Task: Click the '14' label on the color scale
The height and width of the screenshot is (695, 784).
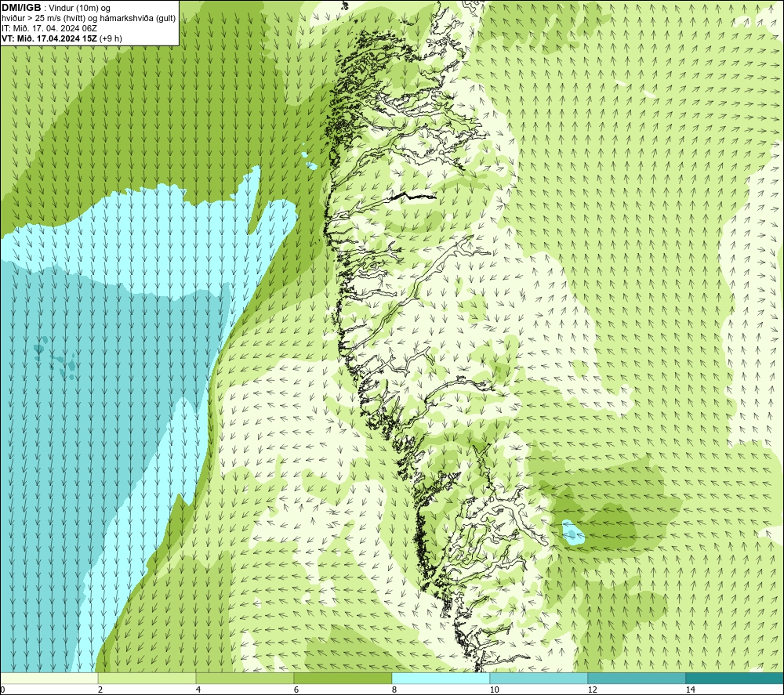Action: pyautogui.click(x=690, y=690)
